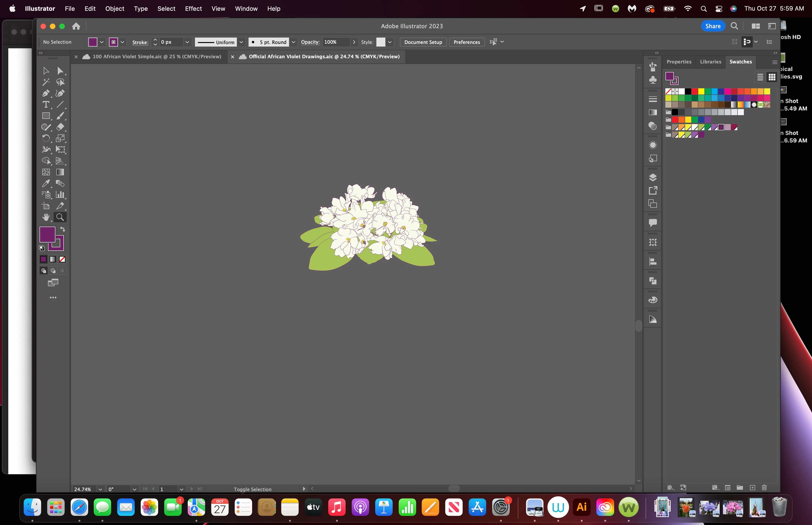The width and height of the screenshot is (812, 525).
Task: Switch to 100 African Violet Simple.aic tab
Action: click(157, 57)
